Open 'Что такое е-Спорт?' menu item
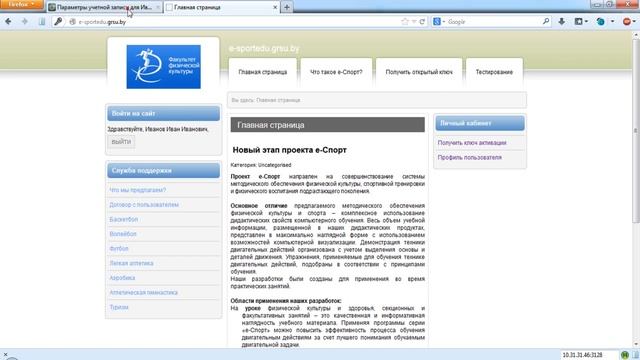The image size is (640, 360). tap(336, 72)
